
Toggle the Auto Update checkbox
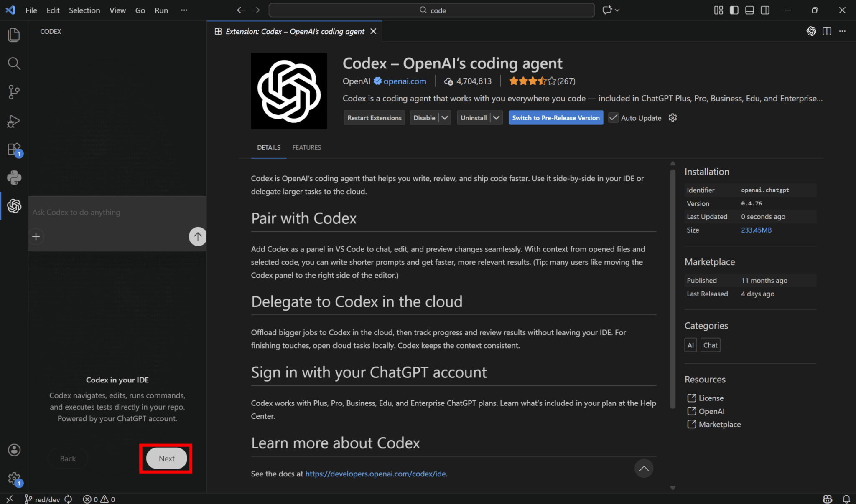point(613,118)
